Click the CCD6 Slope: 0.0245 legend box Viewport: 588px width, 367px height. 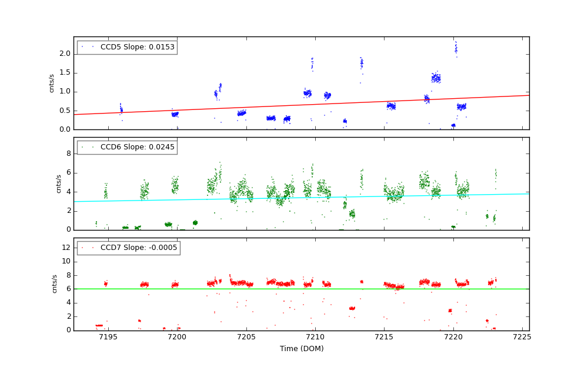(127, 147)
